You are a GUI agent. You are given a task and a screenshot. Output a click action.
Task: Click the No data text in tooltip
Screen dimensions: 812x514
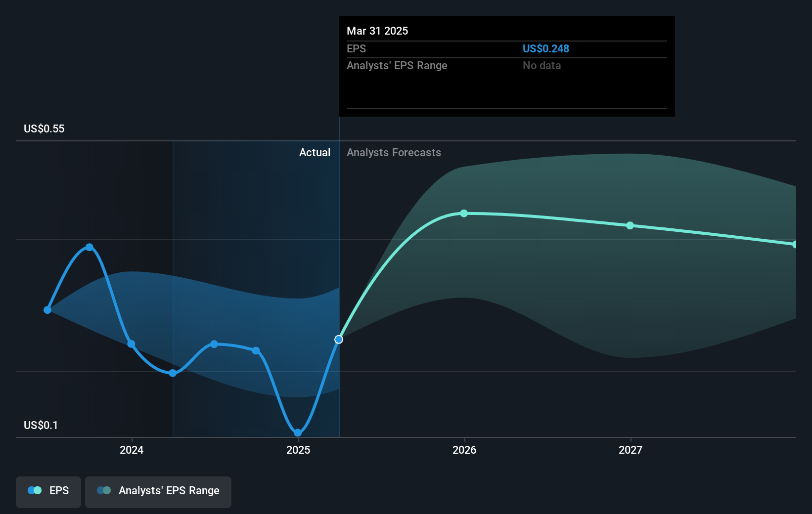[542, 65]
